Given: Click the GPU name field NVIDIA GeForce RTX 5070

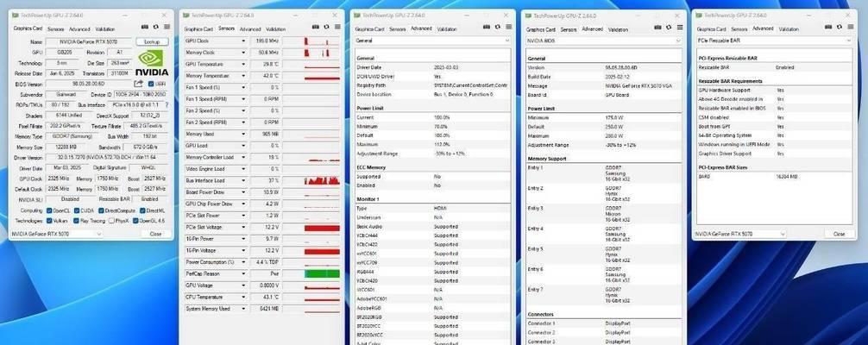Looking at the screenshot, I should pyautogui.click(x=89, y=41).
